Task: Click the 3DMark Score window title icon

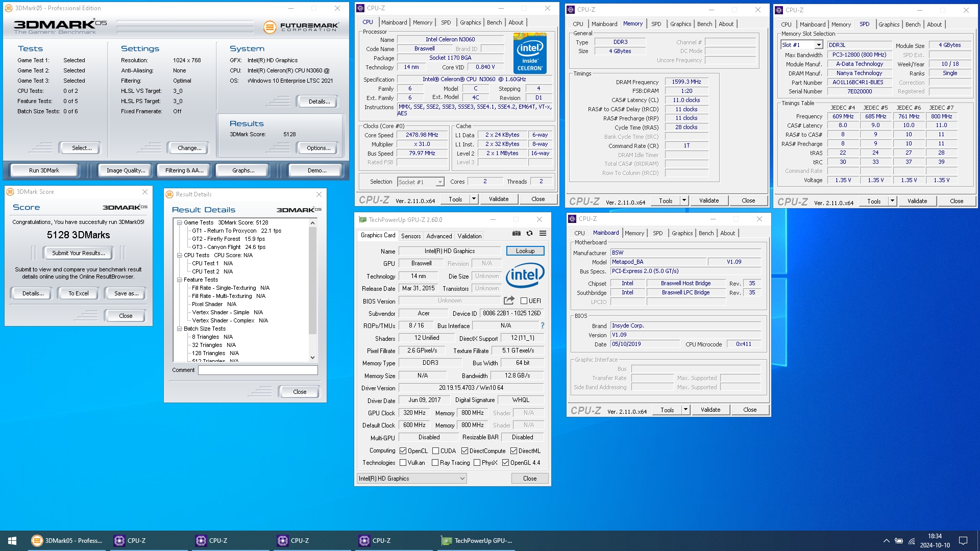Action: (10, 192)
